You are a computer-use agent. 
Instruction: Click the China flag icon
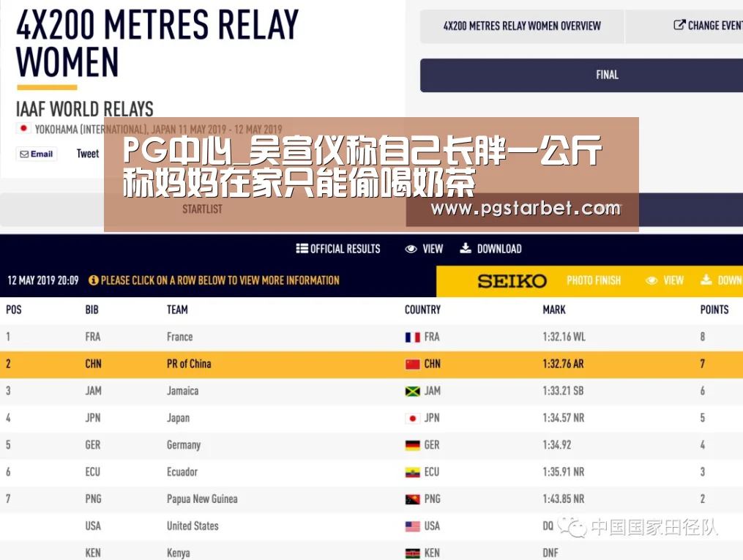(x=413, y=365)
